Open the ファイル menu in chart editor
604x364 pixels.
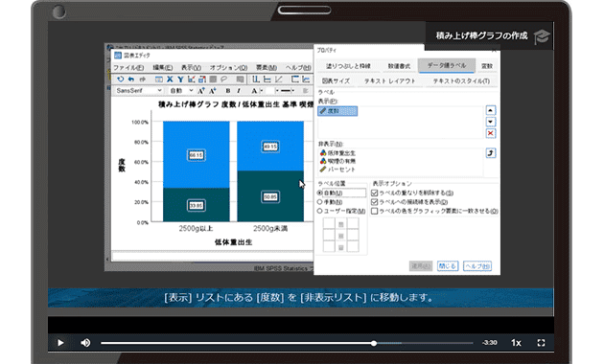pos(128,67)
